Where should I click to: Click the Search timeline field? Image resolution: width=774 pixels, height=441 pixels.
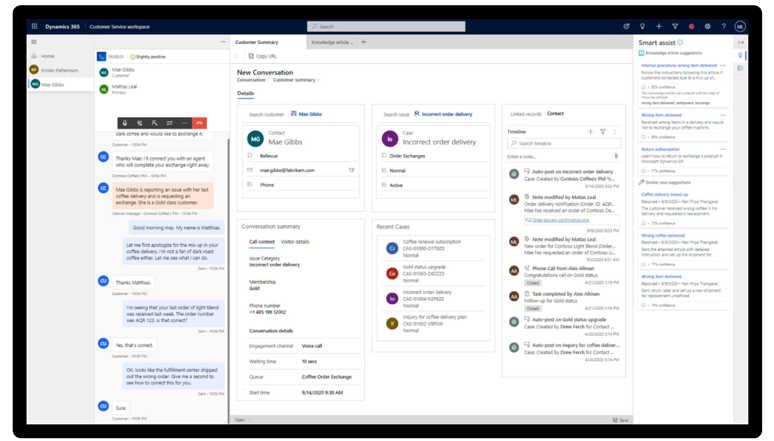(564, 143)
